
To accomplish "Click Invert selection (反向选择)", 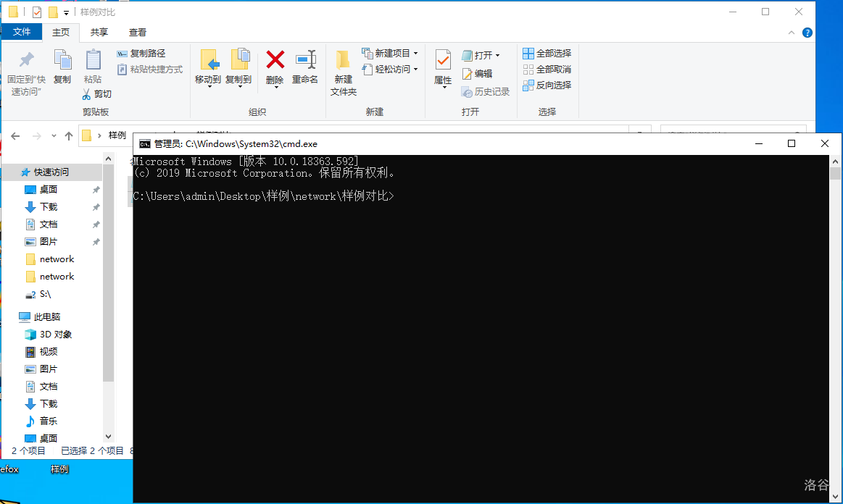I will coord(547,85).
